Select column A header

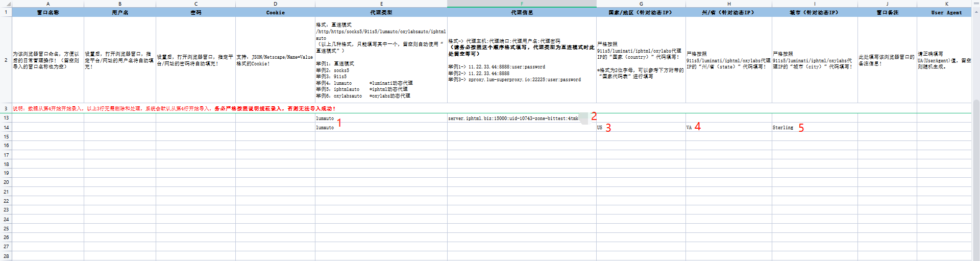48,4
